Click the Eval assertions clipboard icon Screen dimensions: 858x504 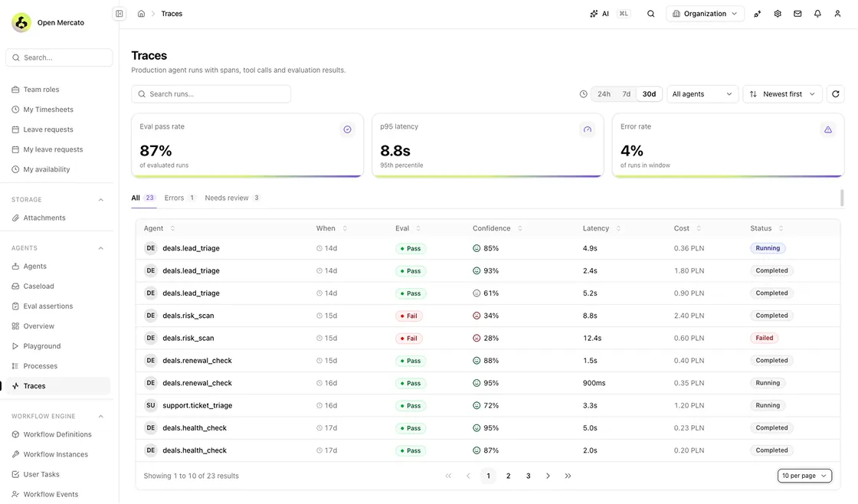[15, 306]
